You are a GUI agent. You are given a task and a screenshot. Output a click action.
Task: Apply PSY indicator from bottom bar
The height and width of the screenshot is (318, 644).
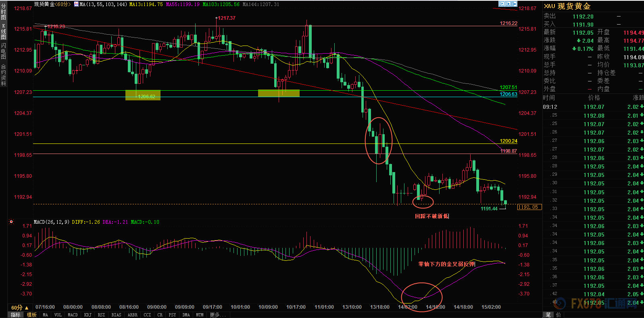pyautogui.click(x=173, y=315)
